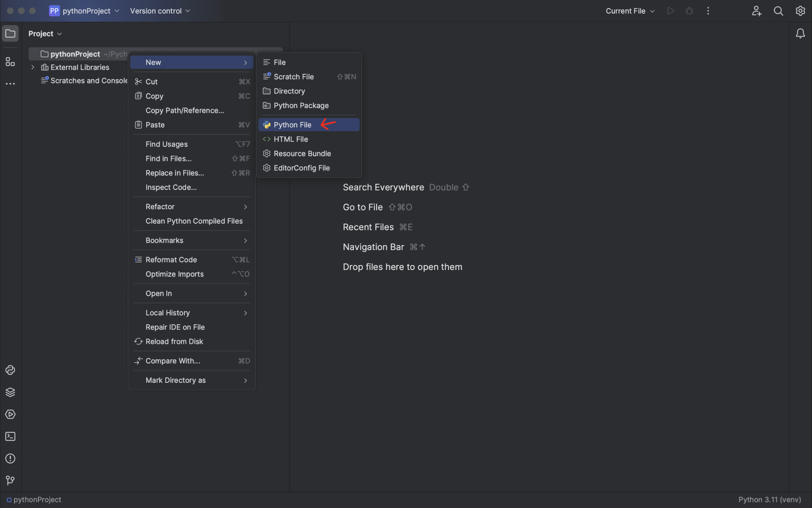Screen dimensions: 812x508
Task: Open IDE settings gear icon
Action: [800, 11]
